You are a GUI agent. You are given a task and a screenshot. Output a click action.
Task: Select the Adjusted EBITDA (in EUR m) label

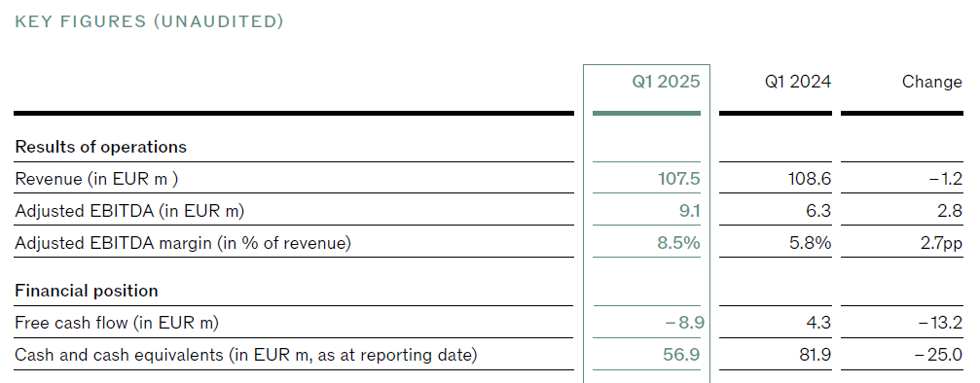[129, 211]
